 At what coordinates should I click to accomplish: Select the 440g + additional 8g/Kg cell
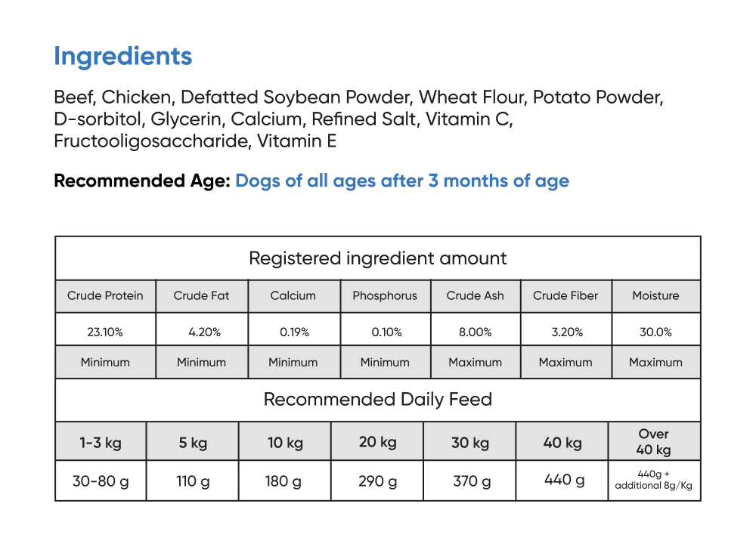(654, 480)
